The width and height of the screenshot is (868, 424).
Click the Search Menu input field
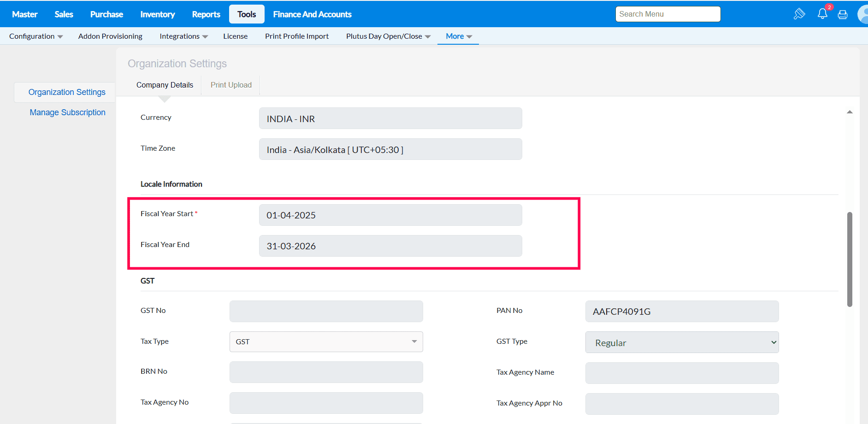click(x=667, y=14)
